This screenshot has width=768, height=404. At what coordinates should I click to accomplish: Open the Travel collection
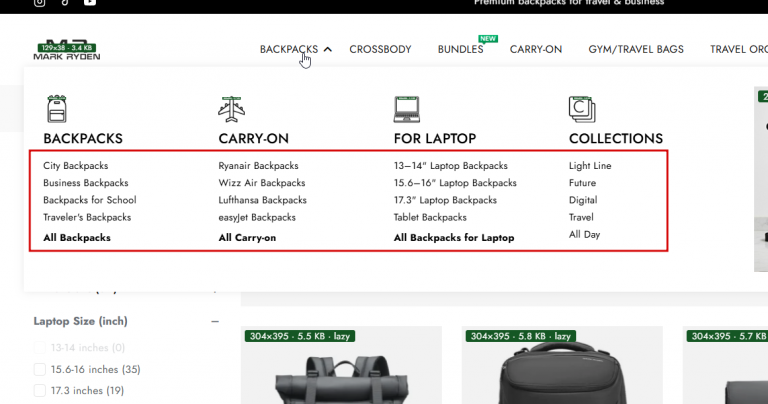(x=581, y=217)
